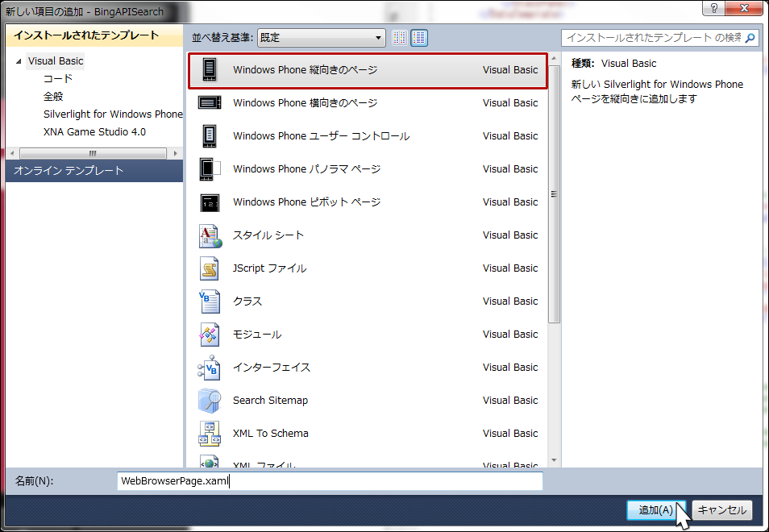Switch to medium icons list view
The height and width of the screenshot is (532, 769).
[419, 38]
